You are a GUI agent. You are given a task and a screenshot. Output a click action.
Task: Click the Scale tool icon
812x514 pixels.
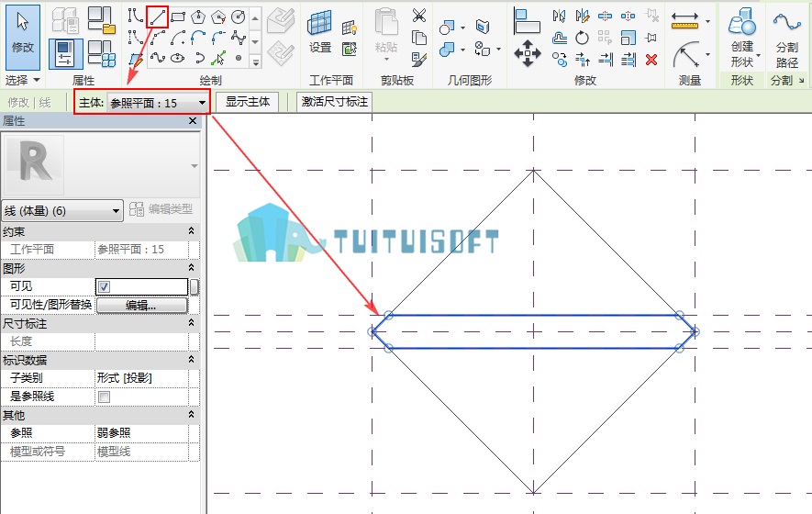628,38
